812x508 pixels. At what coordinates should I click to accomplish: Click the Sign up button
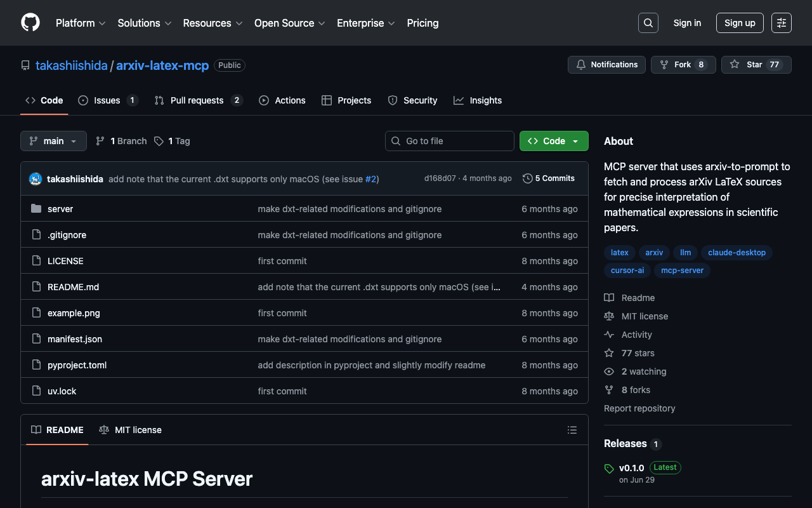739,23
